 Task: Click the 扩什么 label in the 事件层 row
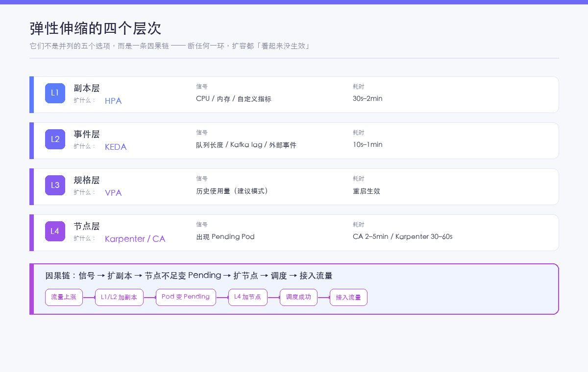[x=85, y=146]
